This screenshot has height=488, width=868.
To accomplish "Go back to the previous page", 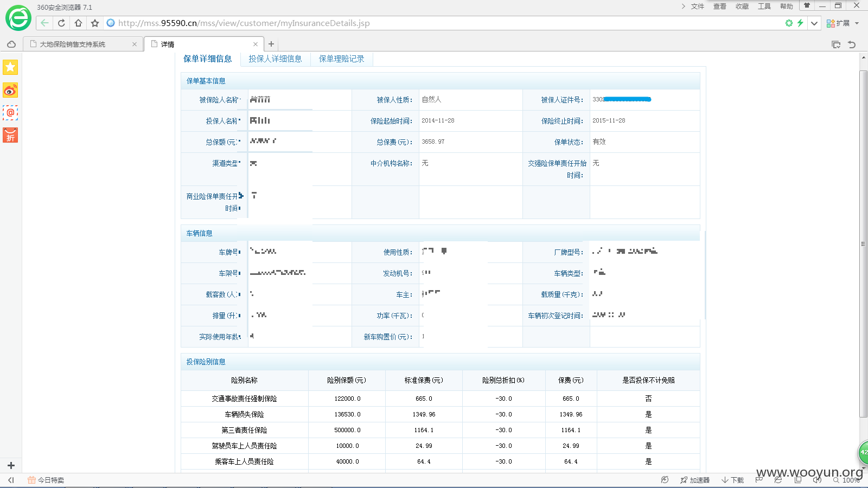I will (x=44, y=23).
